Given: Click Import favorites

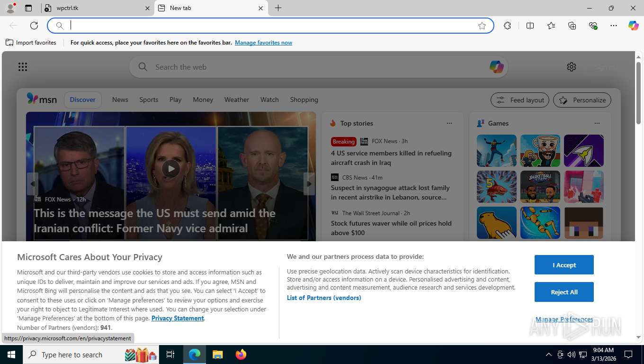Looking at the screenshot, I should 31,43.
